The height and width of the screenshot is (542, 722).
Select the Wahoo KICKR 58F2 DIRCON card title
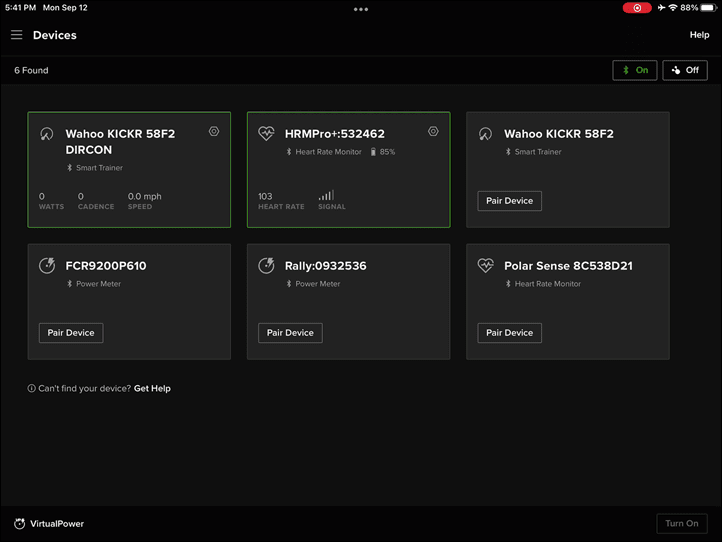click(x=120, y=142)
